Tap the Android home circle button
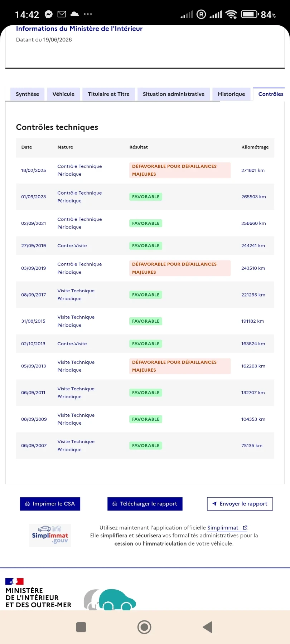This screenshot has height=644, width=290. click(x=144, y=627)
